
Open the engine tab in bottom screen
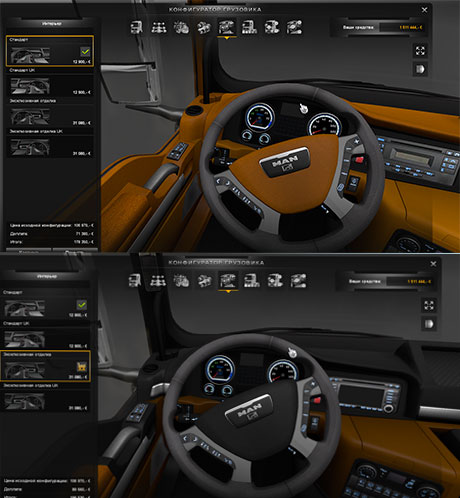click(181, 281)
